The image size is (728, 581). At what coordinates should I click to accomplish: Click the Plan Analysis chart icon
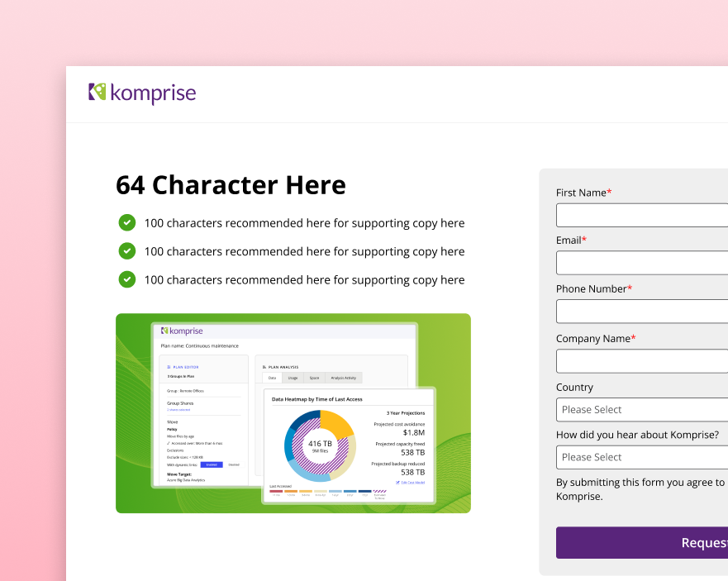pyautogui.click(x=264, y=367)
